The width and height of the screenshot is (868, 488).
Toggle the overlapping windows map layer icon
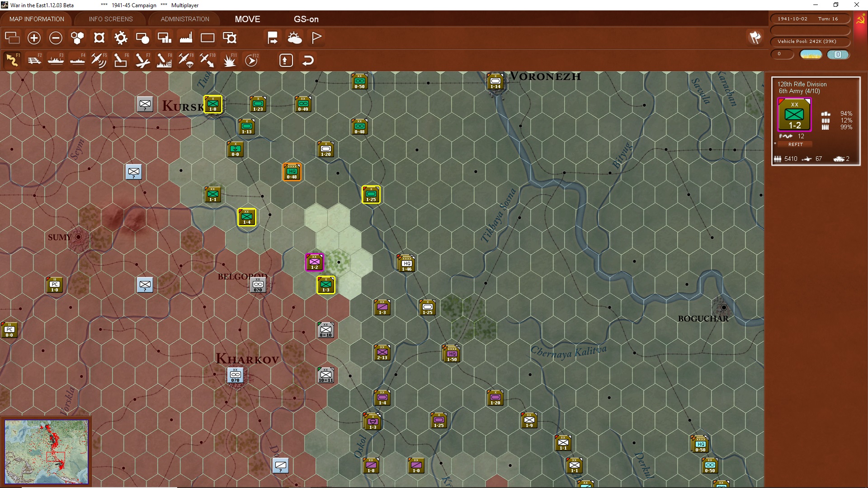click(x=12, y=38)
